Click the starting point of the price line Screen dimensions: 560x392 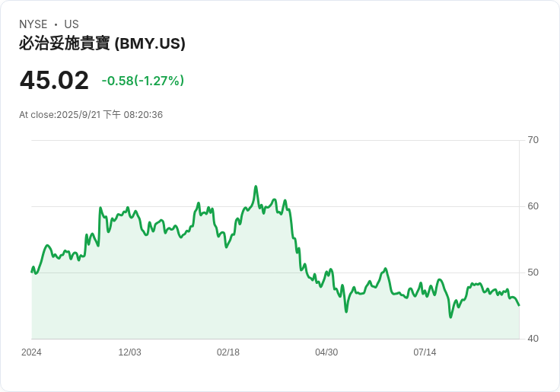pos(32,271)
